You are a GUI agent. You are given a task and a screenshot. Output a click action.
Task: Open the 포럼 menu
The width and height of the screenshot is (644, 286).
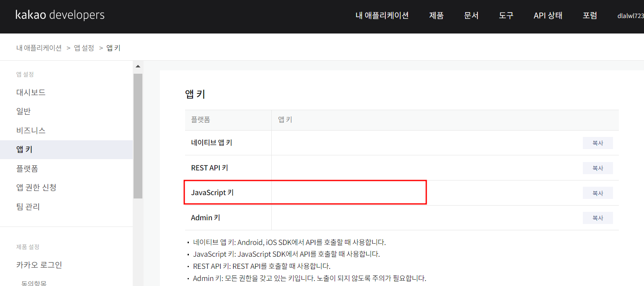(590, 15)
